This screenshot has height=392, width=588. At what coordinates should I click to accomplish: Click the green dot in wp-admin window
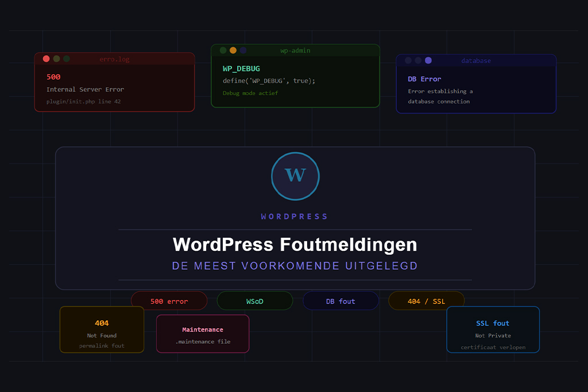[x=223, y=50]
